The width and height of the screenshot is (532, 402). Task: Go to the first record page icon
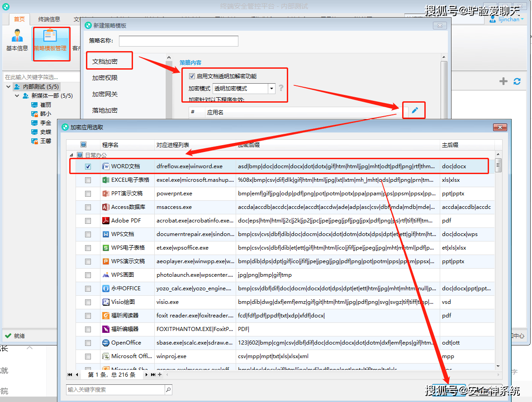coord(70,374)
